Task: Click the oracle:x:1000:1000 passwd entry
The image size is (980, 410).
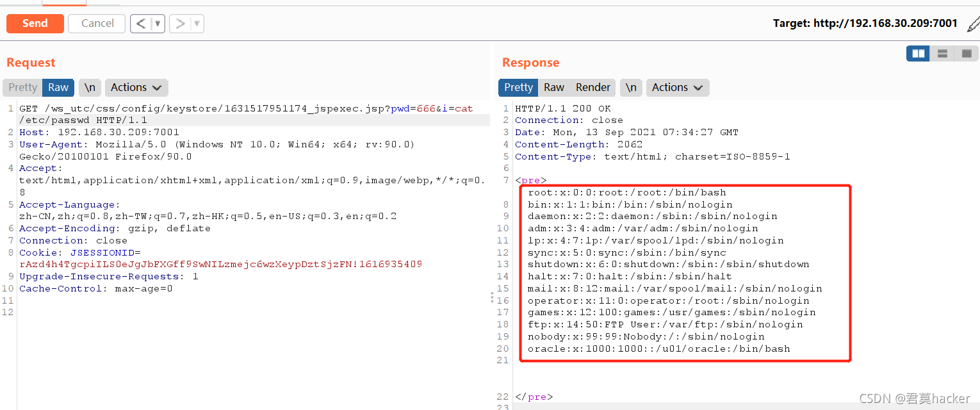Action: 659,348
